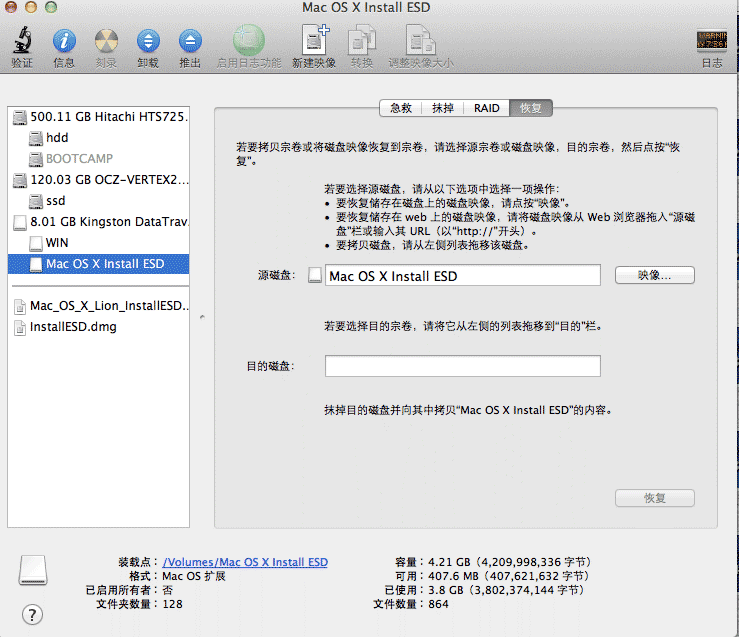Click the Mac OS X Install ESD volume icon
The height and width of the screenshot is (637, 739).
click(36, 264)
